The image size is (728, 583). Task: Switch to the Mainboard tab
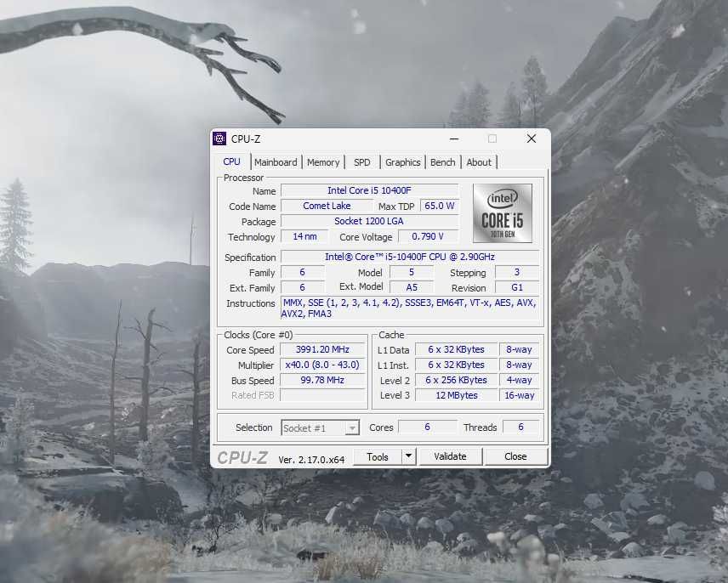point(276,162)
